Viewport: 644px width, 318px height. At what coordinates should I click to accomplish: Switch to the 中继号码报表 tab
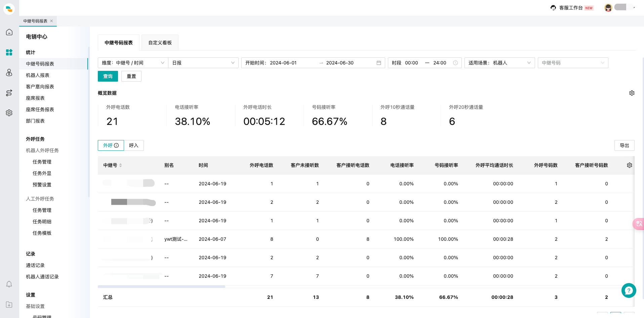coord(119,43)
